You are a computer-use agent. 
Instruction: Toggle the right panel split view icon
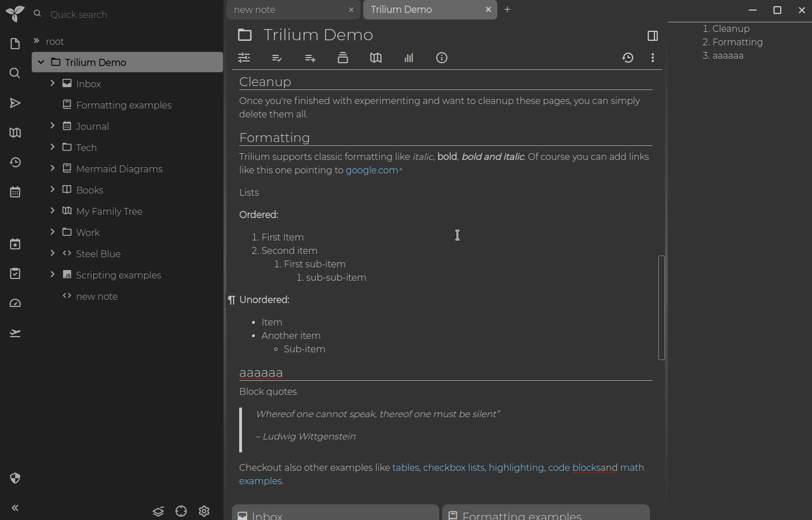[652, 35]
